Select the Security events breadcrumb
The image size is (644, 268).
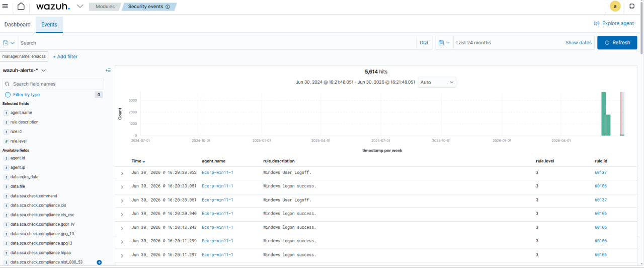(x=148, y=7)
